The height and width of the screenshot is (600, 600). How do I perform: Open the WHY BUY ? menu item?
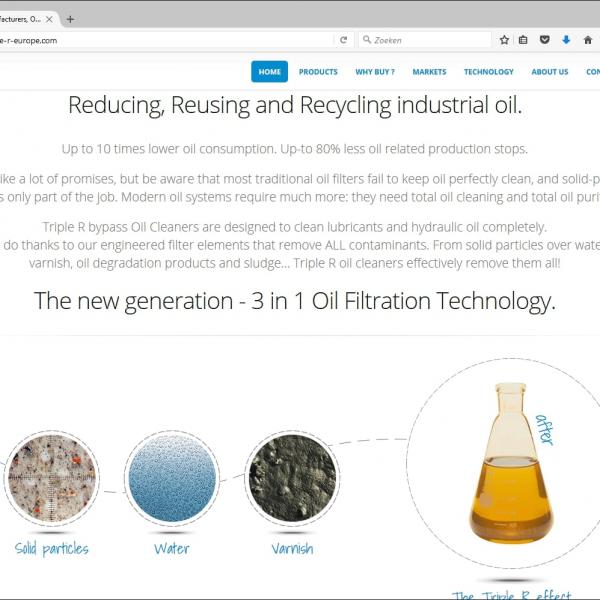click(x=375, y=72)
